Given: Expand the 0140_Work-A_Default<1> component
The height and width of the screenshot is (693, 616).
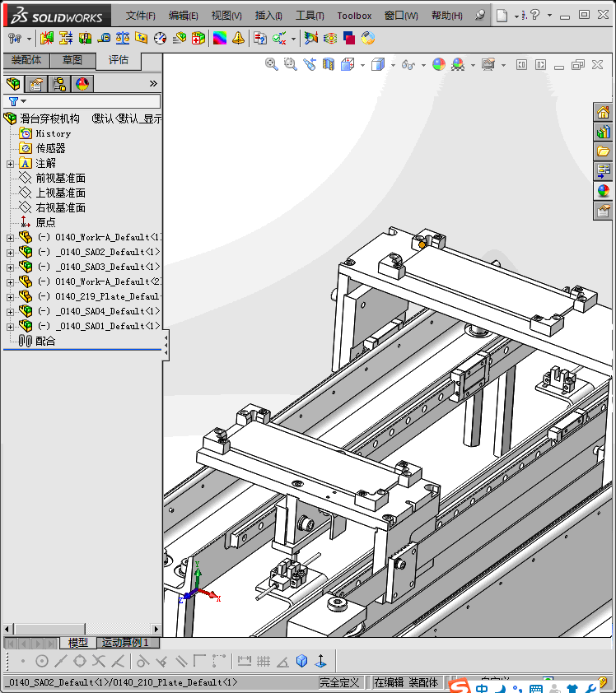Looking at the screenshot, I should point(10,238).
